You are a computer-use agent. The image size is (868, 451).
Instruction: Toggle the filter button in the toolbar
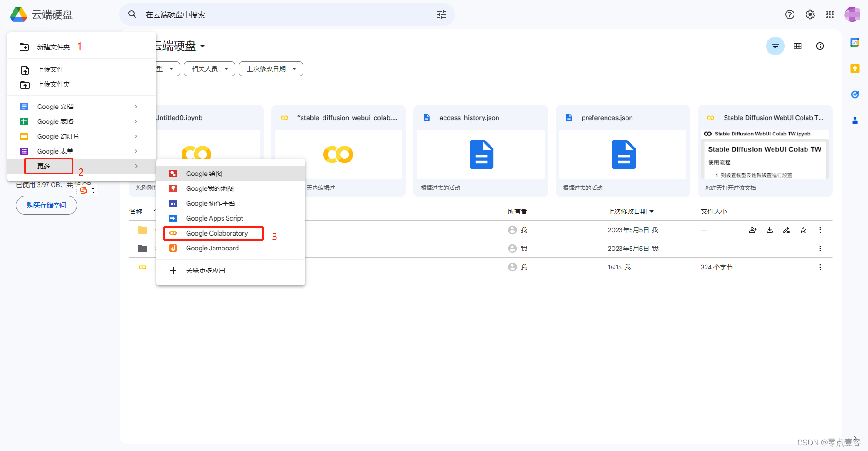775,46
